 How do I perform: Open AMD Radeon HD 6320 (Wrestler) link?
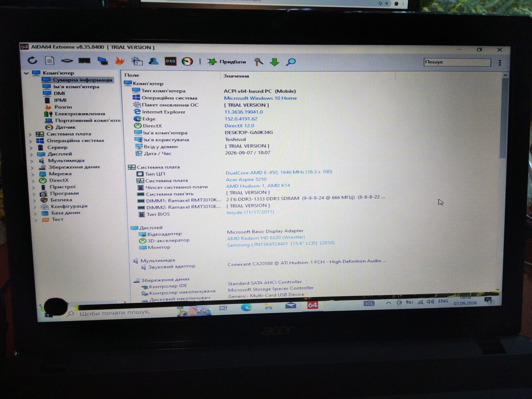pyautogui.click(x=266, y=238)
